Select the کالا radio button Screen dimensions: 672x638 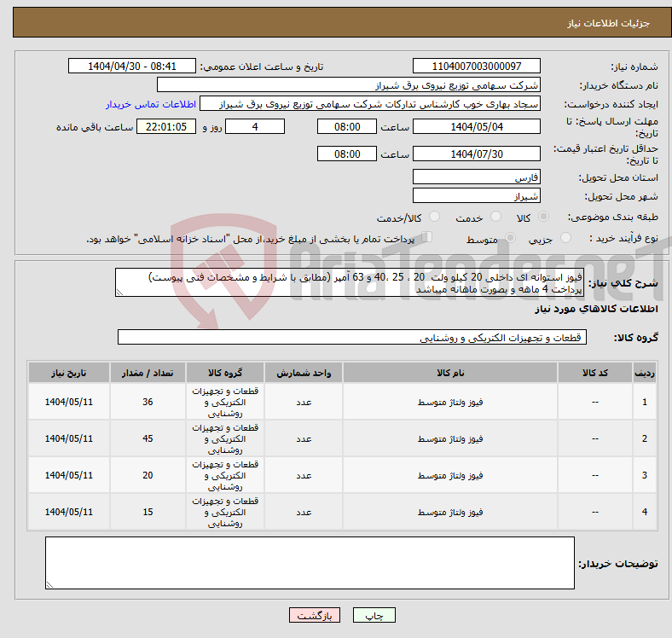[x=544, y=218]
